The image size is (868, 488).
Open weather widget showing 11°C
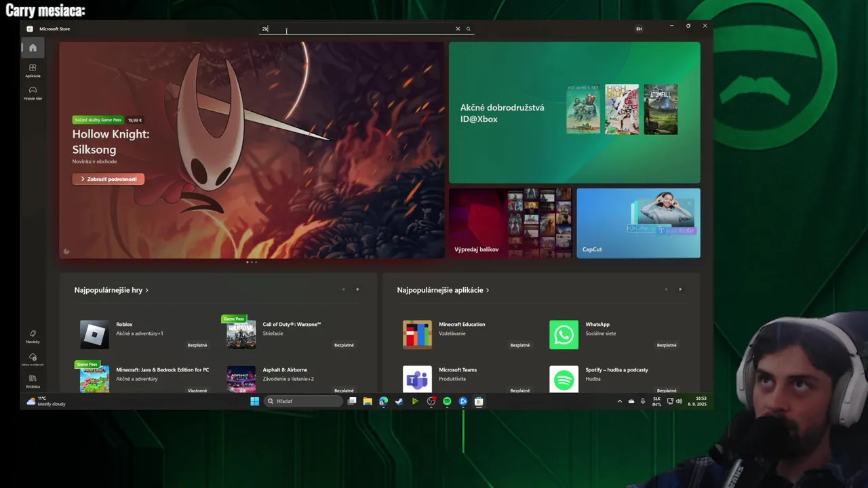(45, 401)
